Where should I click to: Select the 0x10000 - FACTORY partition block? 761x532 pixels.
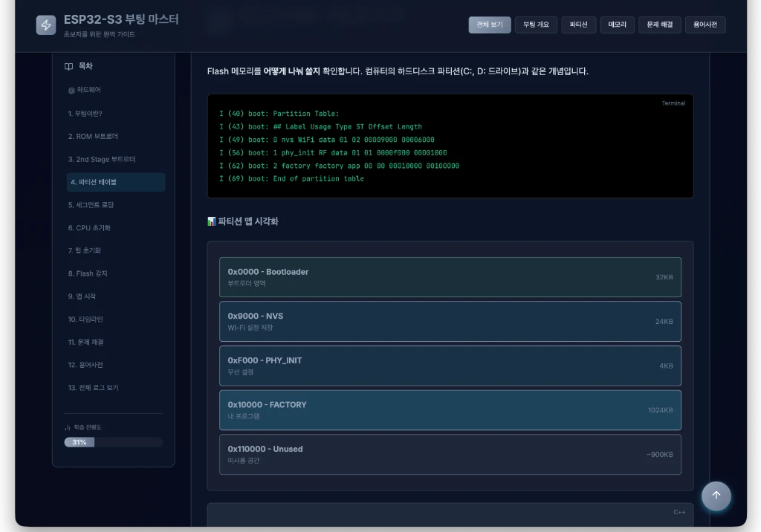(450, 410)
